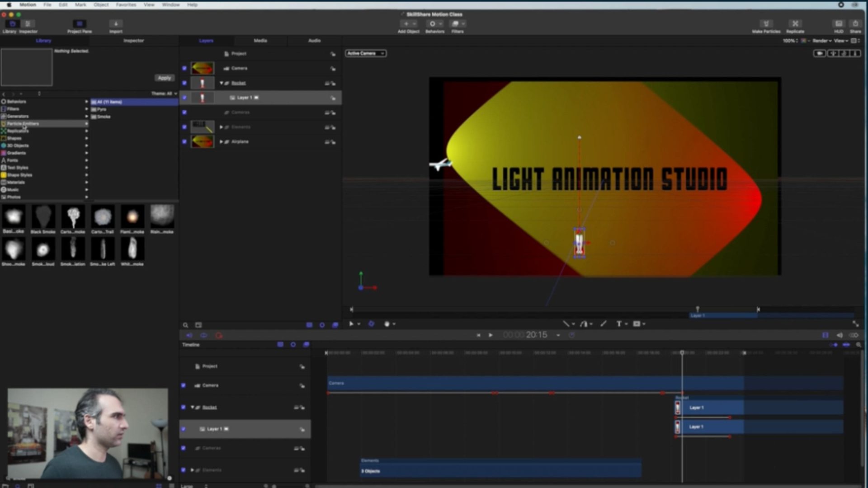Open the Theme: All dropdown in the Library
Image resolution: width=868 pixels, height=488 pixels.
point(165,93)
